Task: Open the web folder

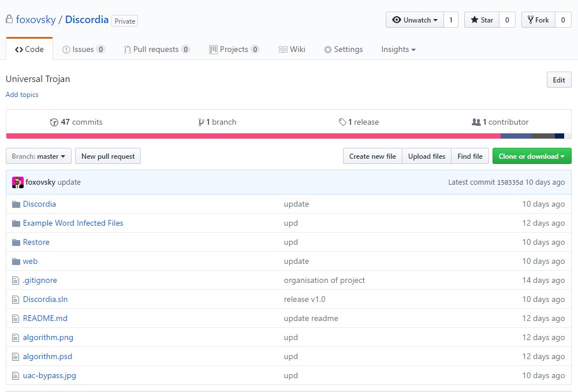Action: [x=30, y=262]
